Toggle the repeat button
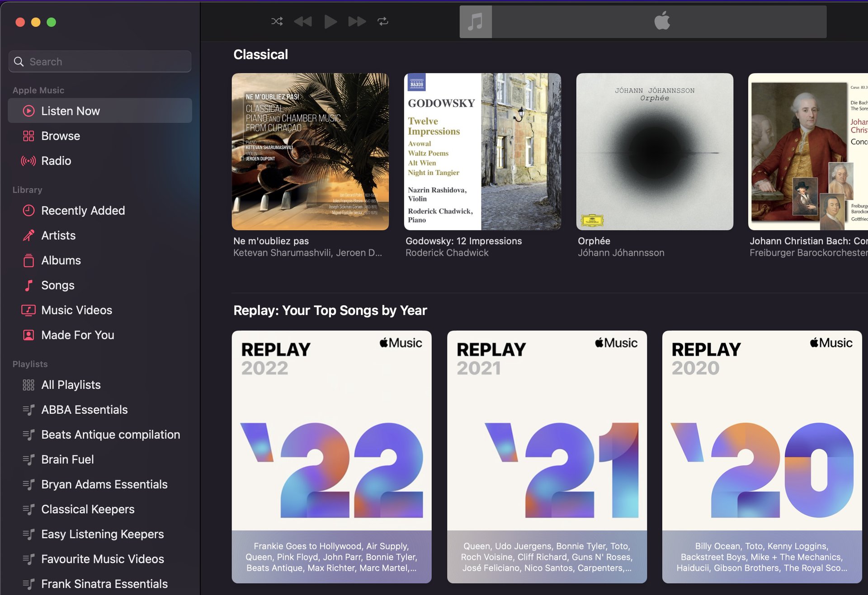 pyautogui.click(x=383, y=21)
